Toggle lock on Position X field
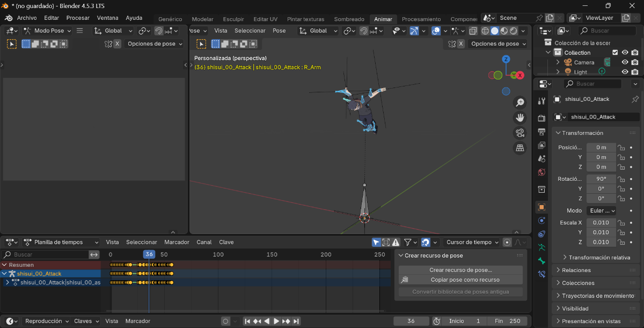Viewport: 644px width, 328px height. click(x=621, y=148)
